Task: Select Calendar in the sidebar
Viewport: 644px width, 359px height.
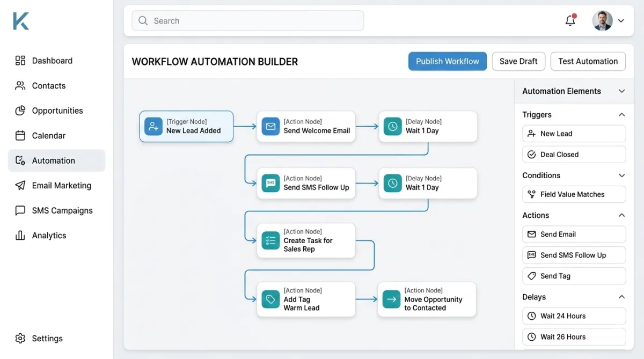Action: (x=56, y=136)
